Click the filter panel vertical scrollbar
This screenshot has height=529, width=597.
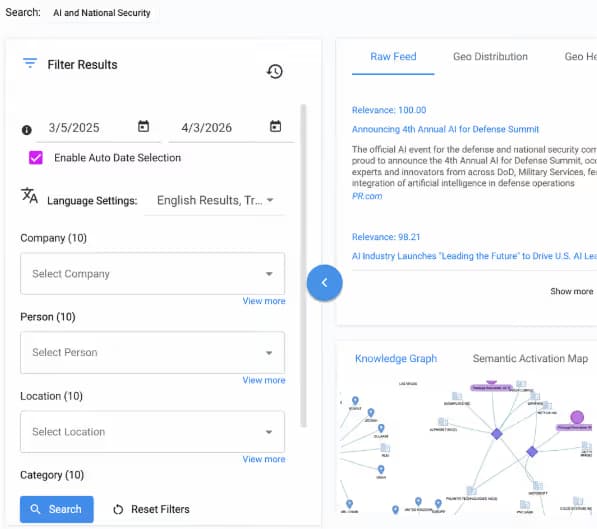pos(303,265)
